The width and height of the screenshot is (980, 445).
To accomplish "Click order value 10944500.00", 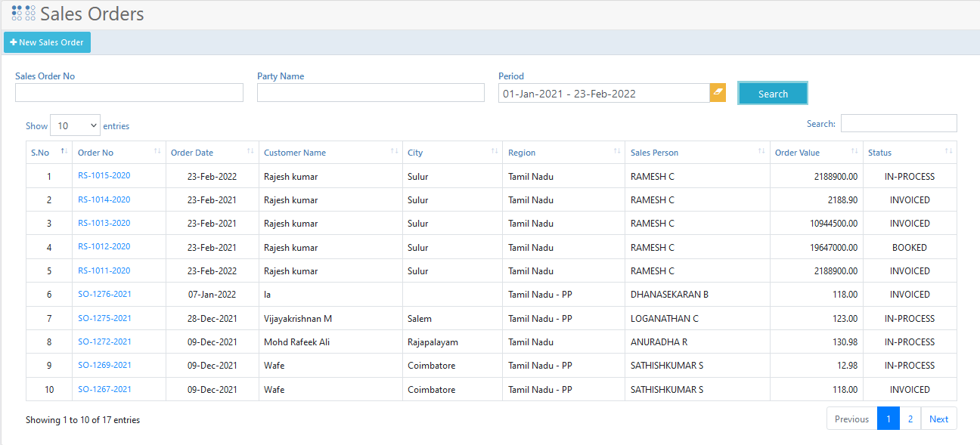I will pos(834,224).
